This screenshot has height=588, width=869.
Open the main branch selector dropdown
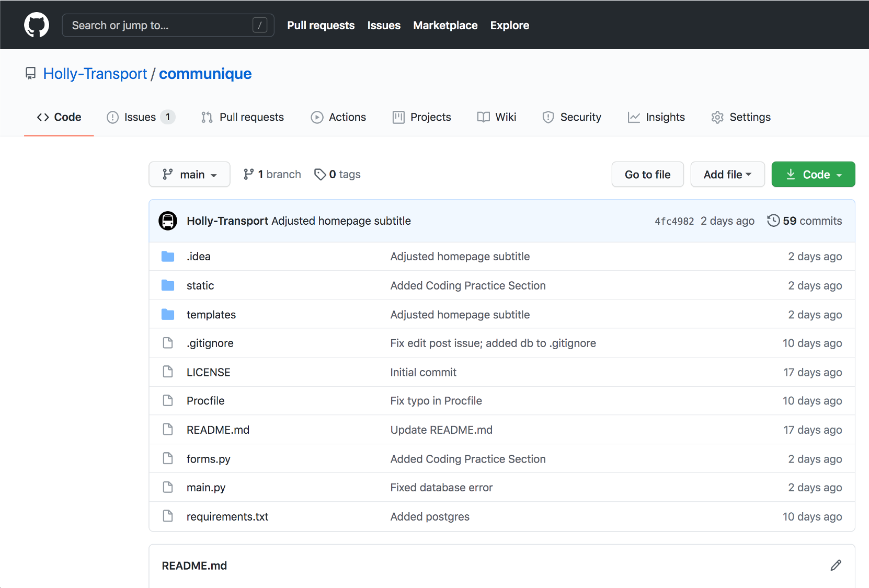[x=189, y=174]
